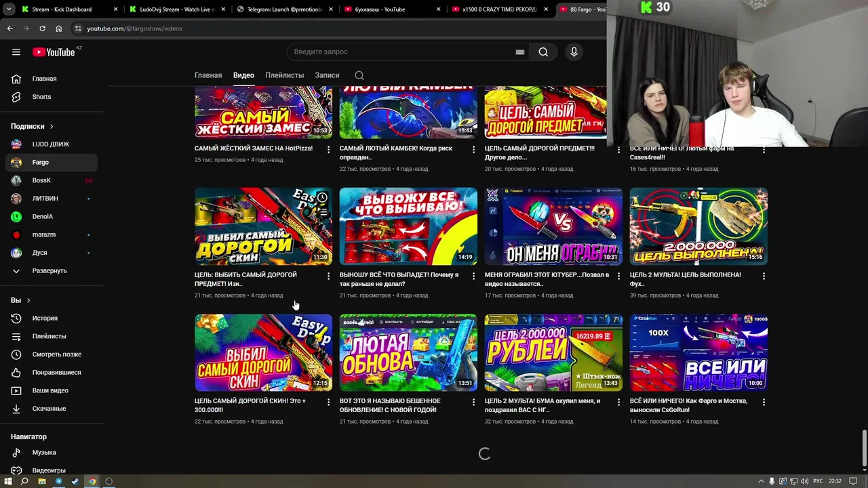Image resolution: width=868 pixels, height=488 pixels.
Task: Open the on-screen keyboard in search box
Action: click(x=520, y=52)
